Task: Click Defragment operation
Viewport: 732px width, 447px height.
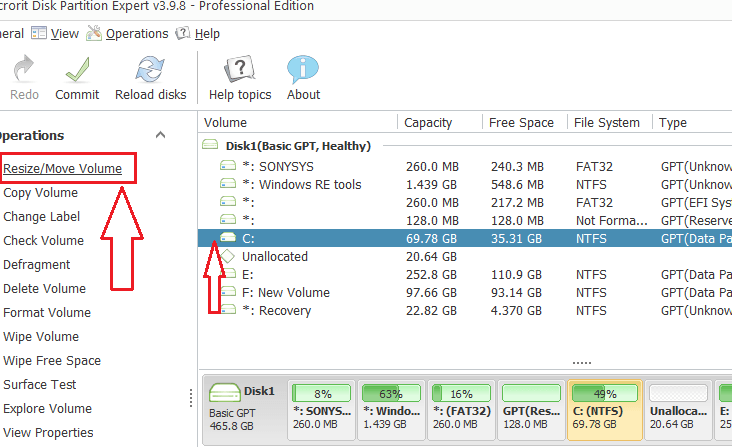Action: pyautogui.click(x=36, y=265)
